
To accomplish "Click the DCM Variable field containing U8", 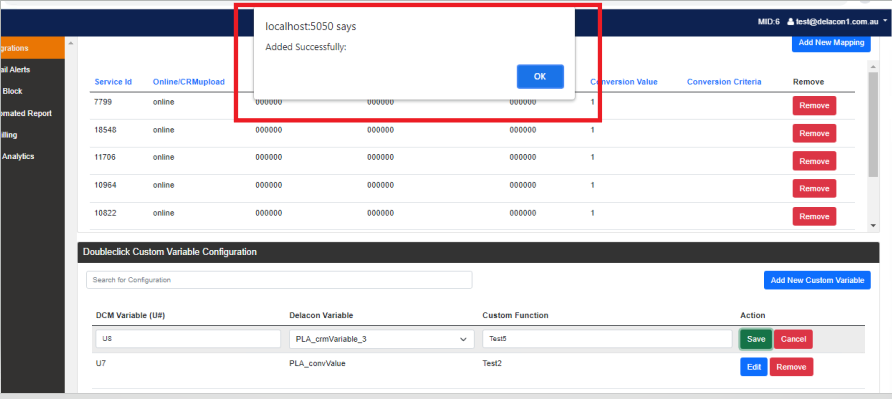I will tap(188, 339).
